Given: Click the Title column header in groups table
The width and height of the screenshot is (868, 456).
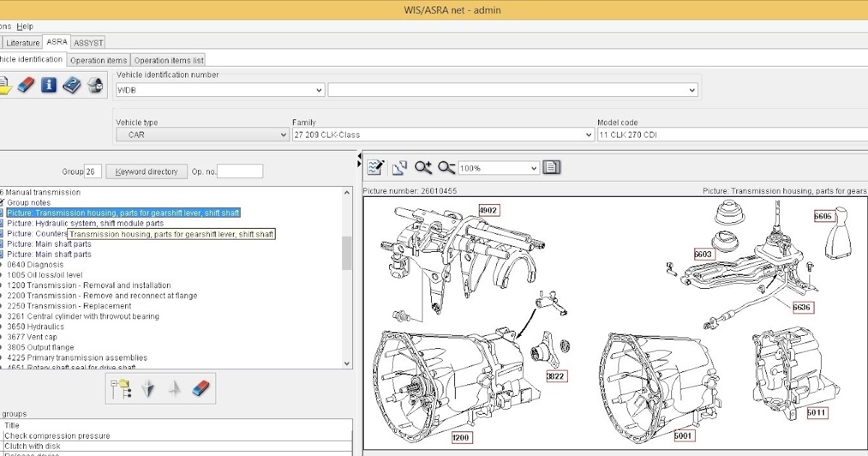Looking at the screenshot, I should [x=177, y=426].
